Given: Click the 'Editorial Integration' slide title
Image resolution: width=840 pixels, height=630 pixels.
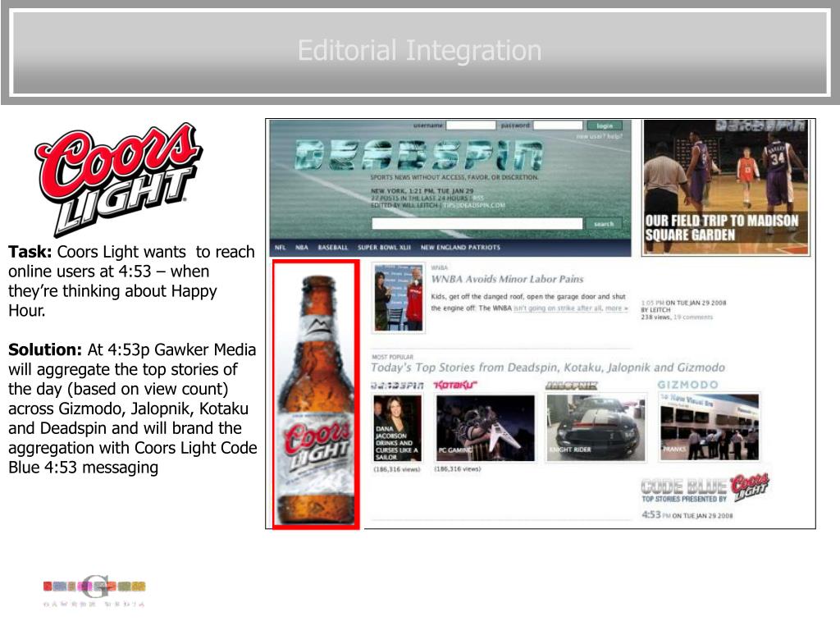Looking at the screenshot, I should (419, 51).
